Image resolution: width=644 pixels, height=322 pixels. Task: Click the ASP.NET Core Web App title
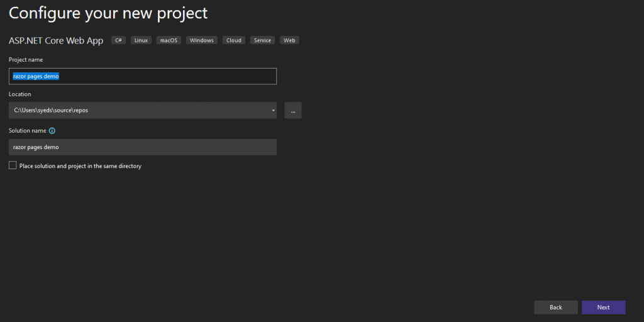[56, 41]
